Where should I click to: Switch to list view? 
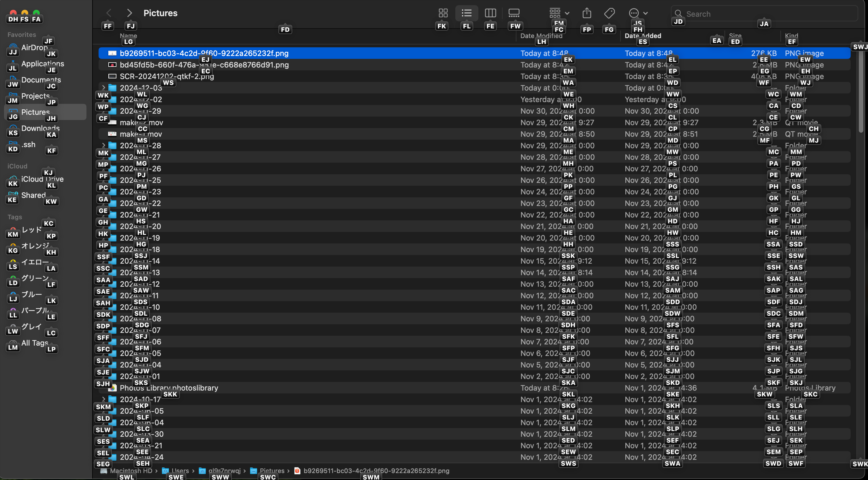(466, 13)
